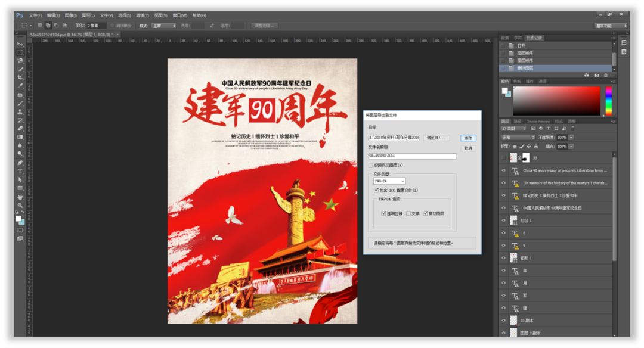Click create new snapshot camera icon
Image resolution: width=644 pixels, height=348 pixels.
[x=596, y=75]
